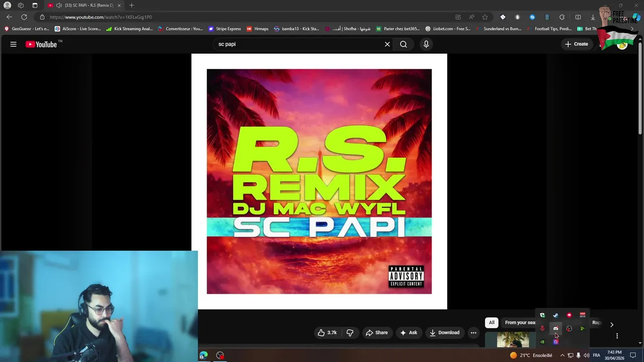644x362 pixels.
Task: Open the Shofha bookmark
Action: 348,29
